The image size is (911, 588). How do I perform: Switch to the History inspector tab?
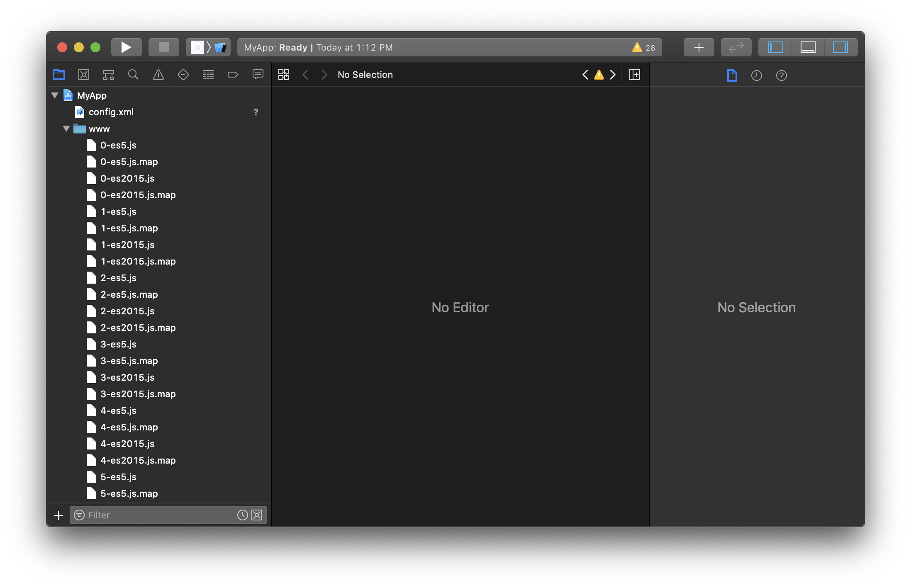757,75
